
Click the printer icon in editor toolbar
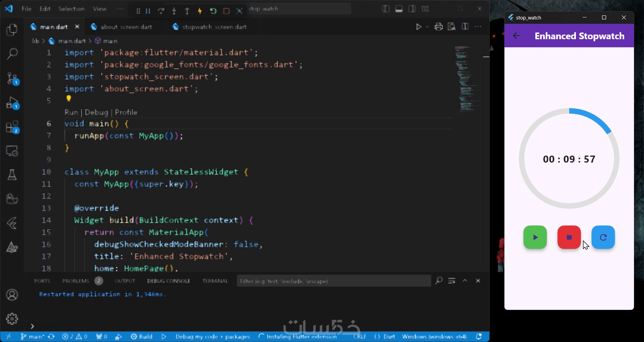pyautogui.click(x=439, y=26)
